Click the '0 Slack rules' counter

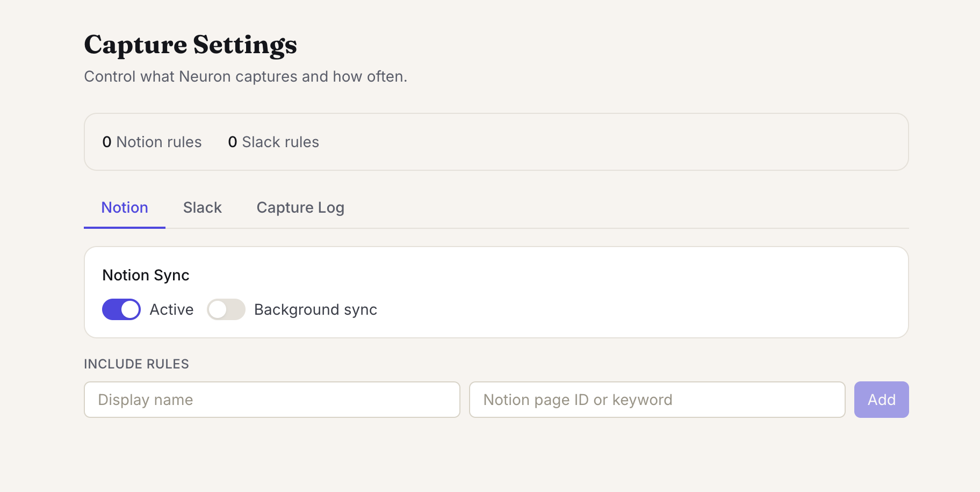click(273, 142)
